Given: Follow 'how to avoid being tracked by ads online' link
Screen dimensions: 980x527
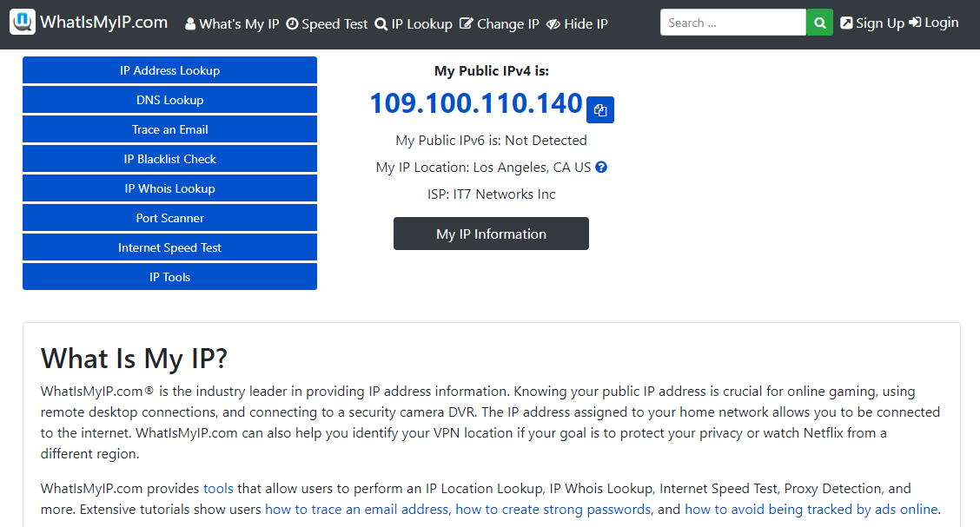Looking at the screenshot, I should tap(811, 510).
